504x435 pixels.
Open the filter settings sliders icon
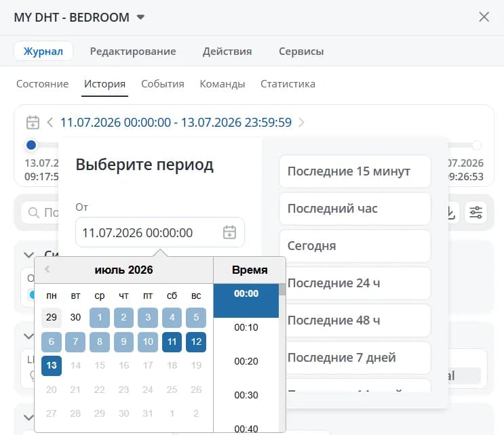coord(476,212)
